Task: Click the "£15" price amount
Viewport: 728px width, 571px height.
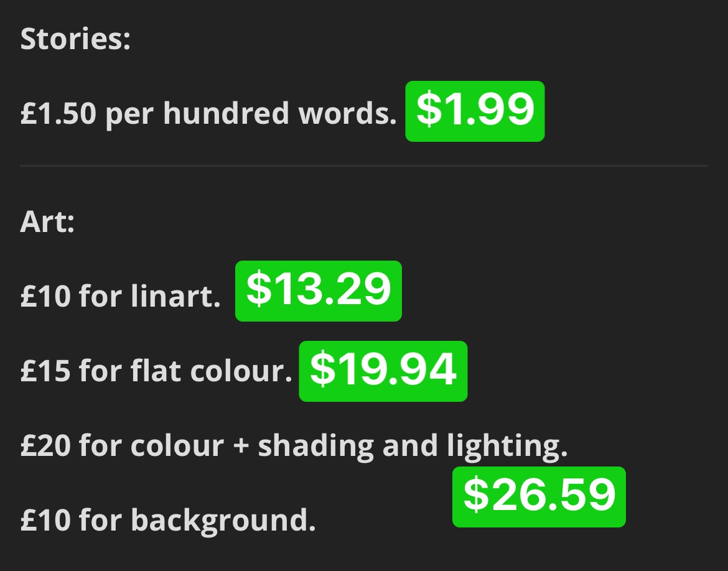Action: tap(45, 371)
